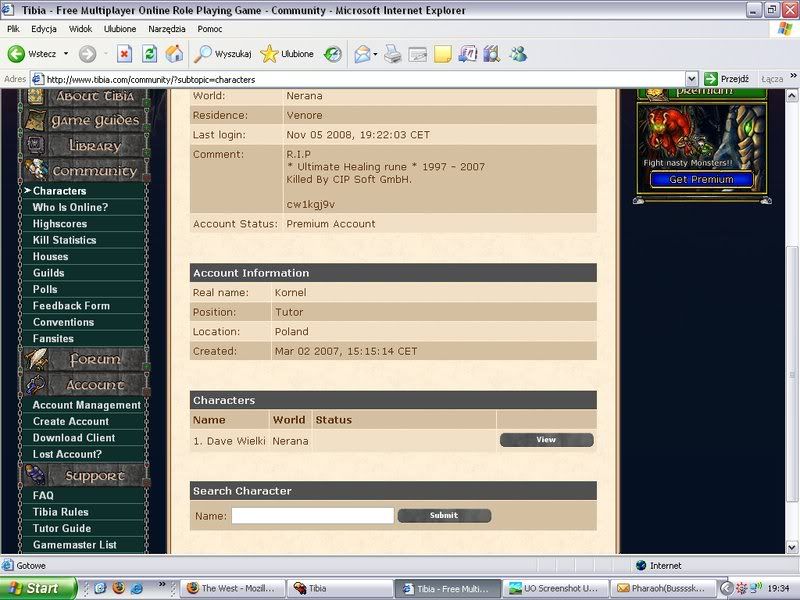View the Dave Wielki character
800x600 pixels.
[x=546, y=440]
